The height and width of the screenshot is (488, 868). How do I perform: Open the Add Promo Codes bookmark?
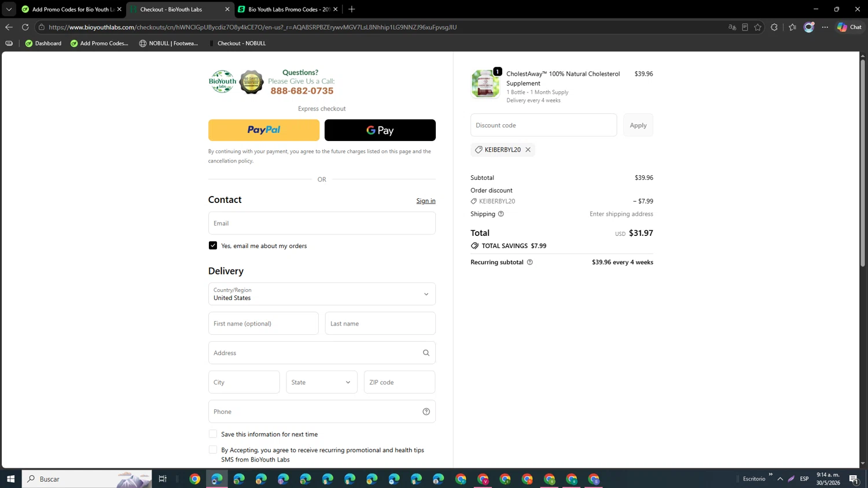click(100, 43)
